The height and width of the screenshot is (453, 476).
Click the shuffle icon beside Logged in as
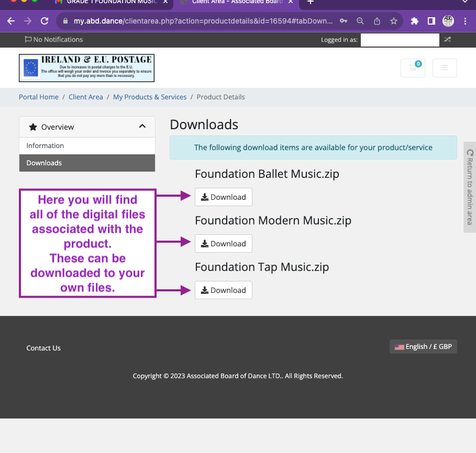(447, 39)
